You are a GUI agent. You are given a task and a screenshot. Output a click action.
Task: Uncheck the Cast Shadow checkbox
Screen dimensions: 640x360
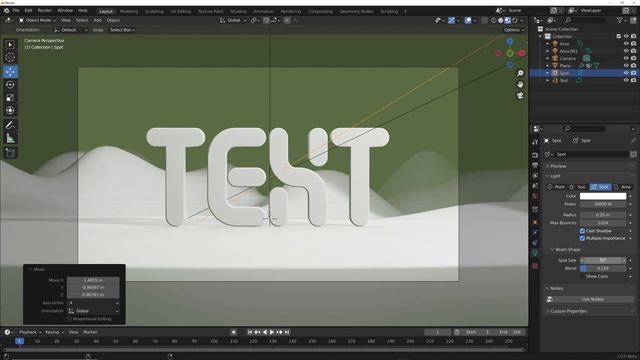(x=582, y=231)
